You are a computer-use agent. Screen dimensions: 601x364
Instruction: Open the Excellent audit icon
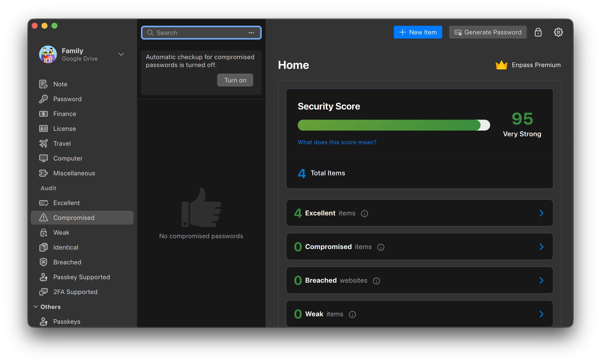pyautogui.click(x=43, y=203)
